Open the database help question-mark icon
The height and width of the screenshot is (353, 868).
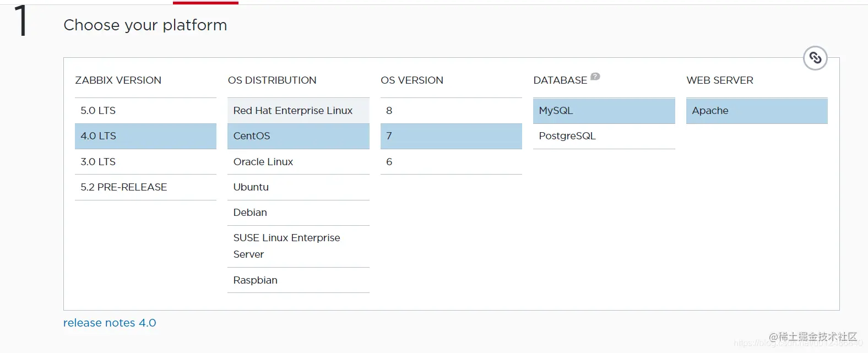pos(595,77)
